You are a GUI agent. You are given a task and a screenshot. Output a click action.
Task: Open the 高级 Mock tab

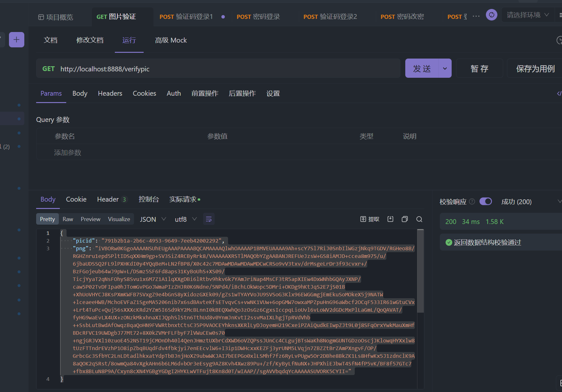(x=171, y=40)
